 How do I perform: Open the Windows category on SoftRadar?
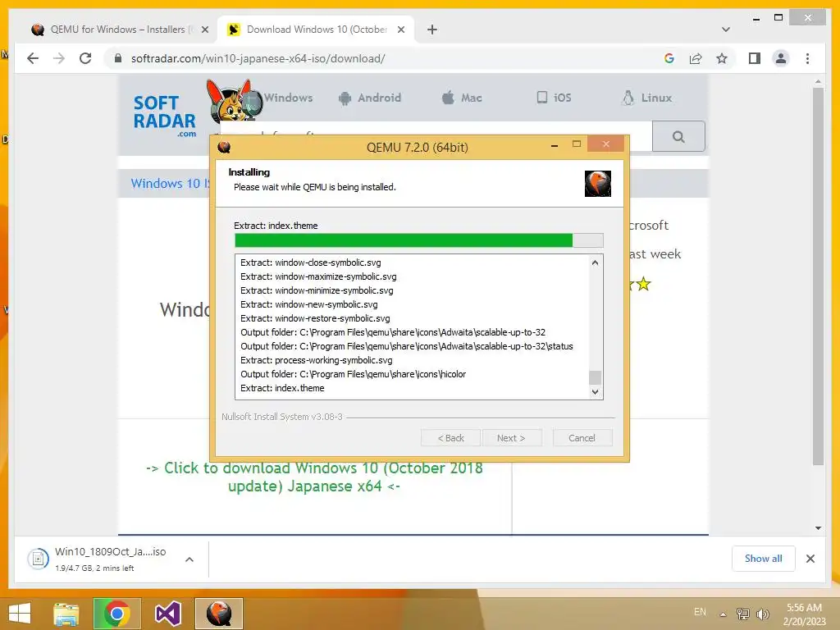(x=288, y=98)
